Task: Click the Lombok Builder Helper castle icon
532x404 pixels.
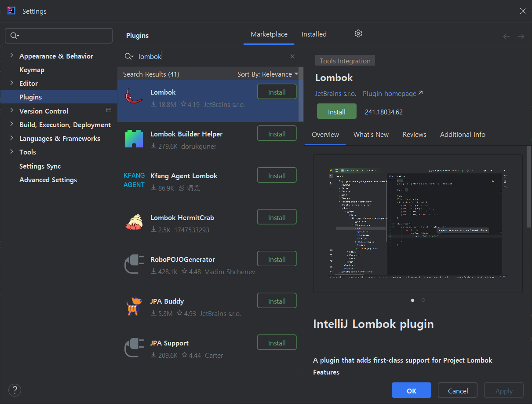Action: click(x=134, y=139)
